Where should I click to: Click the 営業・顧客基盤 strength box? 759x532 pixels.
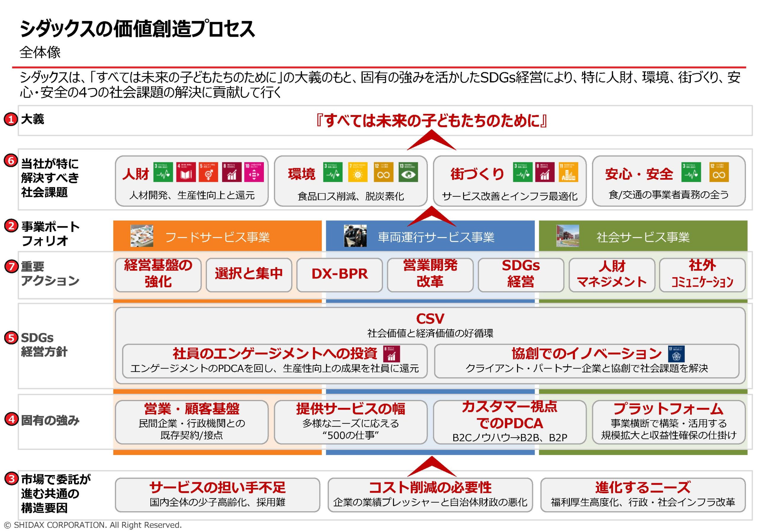tap(192, 422)
